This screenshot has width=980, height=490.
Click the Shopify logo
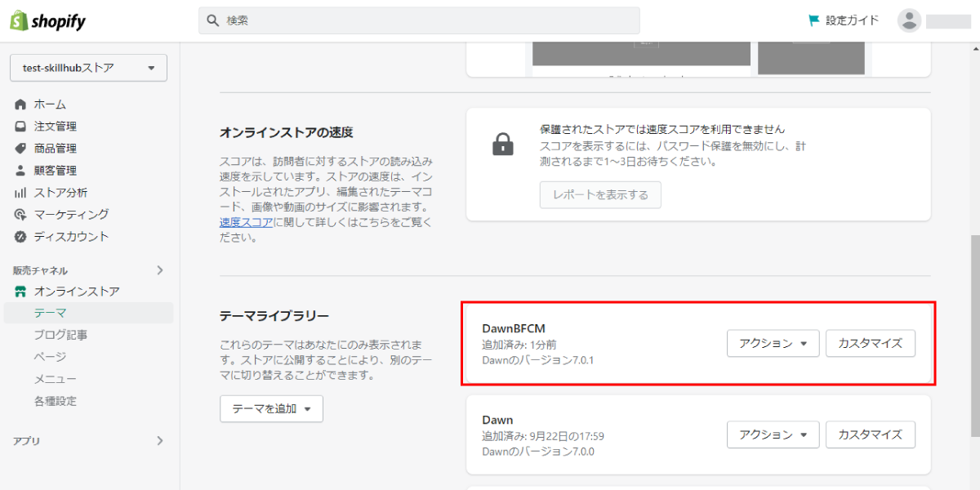(47, 20)
